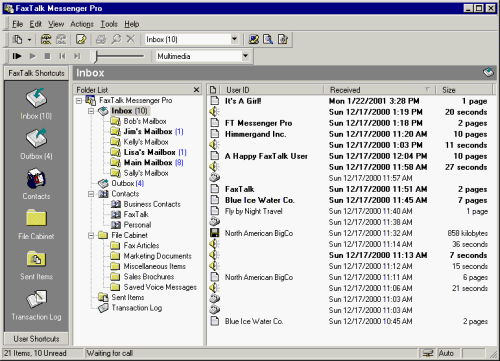Click the find magnifier toolbar icon
Image resolution: width=500 pixels, height=361 pixels.
point(116,39)
